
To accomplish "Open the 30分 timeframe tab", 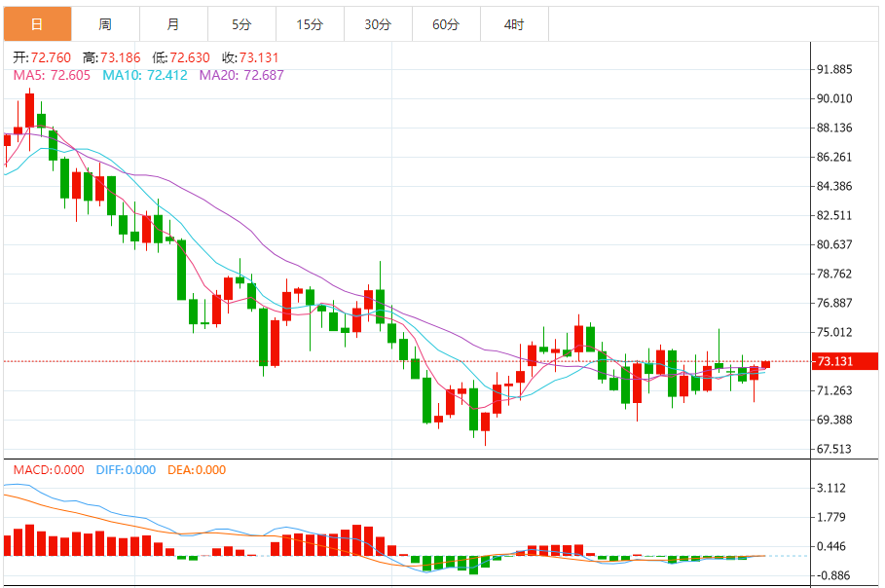I will point(378,24).
